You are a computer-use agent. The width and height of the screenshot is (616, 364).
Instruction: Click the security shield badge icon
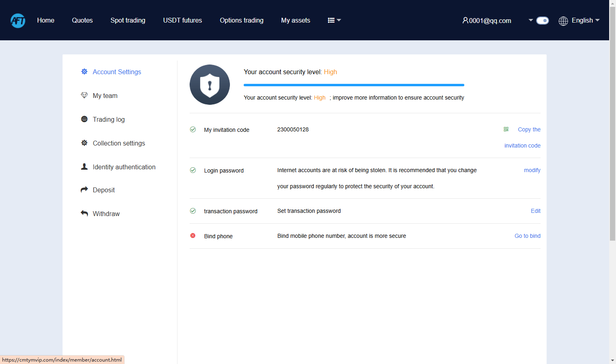[210, 85]
